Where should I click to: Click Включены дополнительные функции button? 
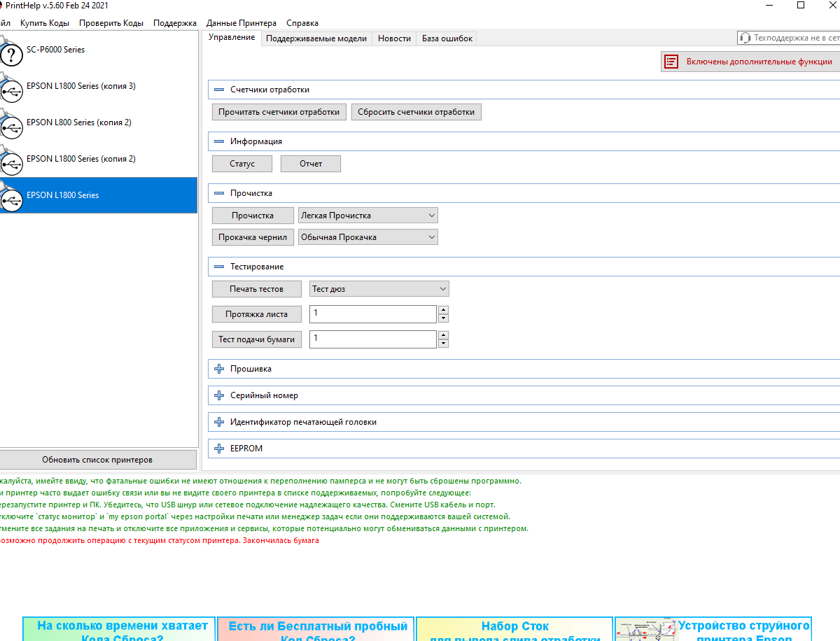[x=750, y=62]
